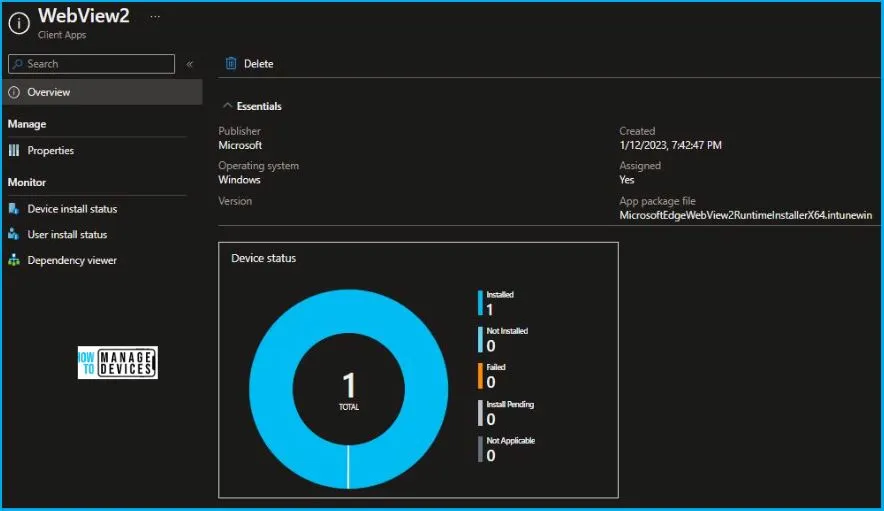Click the search magnifier icon
Viewport: 884px width, 511px height.
(x=18, y=64)
